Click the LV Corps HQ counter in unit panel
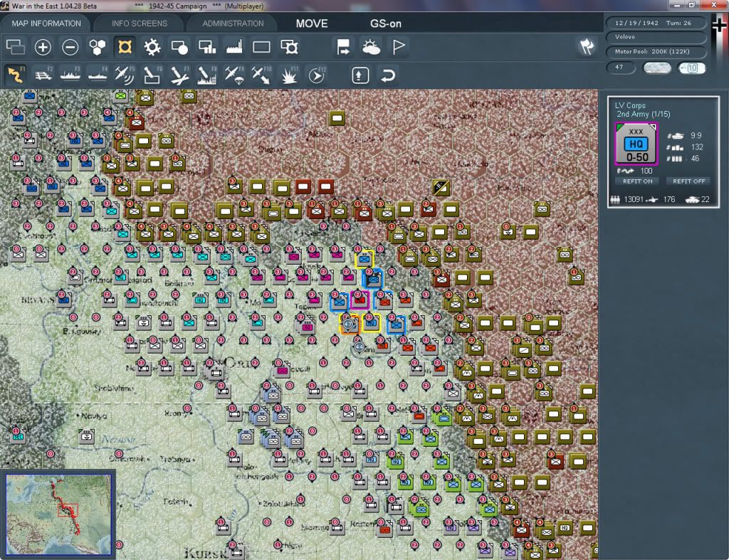 pyautogui.click(x=636, y=144)
